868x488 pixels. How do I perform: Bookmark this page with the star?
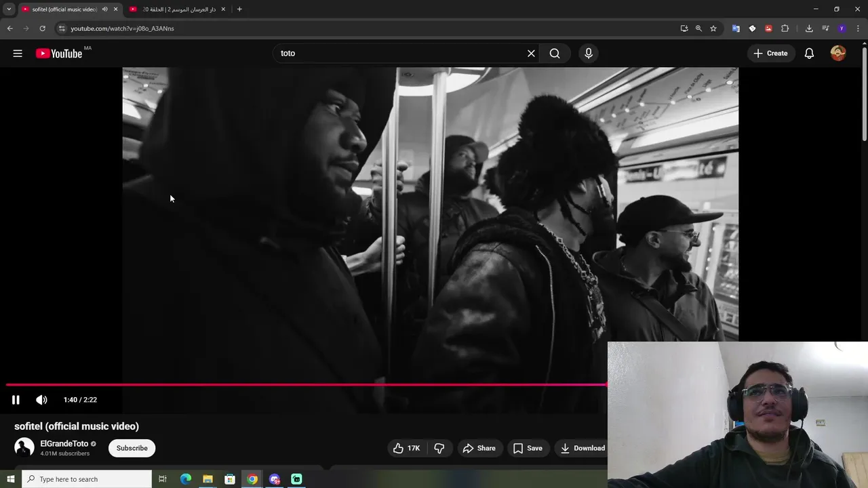point(713,28)
